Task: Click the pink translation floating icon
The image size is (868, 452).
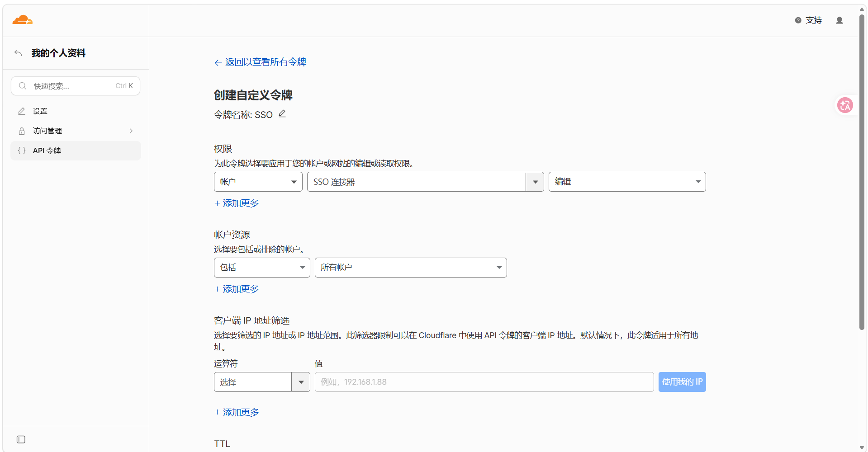Action: click(x=845, y=105)
